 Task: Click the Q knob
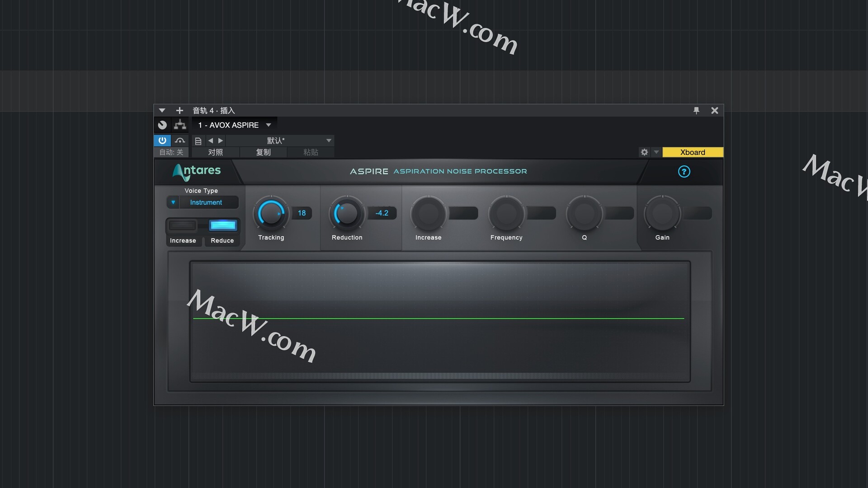(585, 214)
